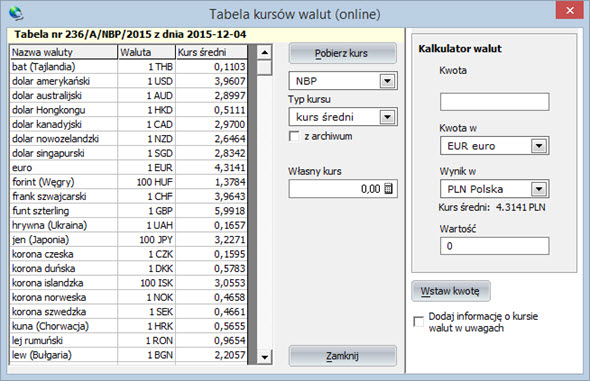Select the 'forint (Węgry)' row
Viewport: 590px width, 381px height.
click(128, 182)
